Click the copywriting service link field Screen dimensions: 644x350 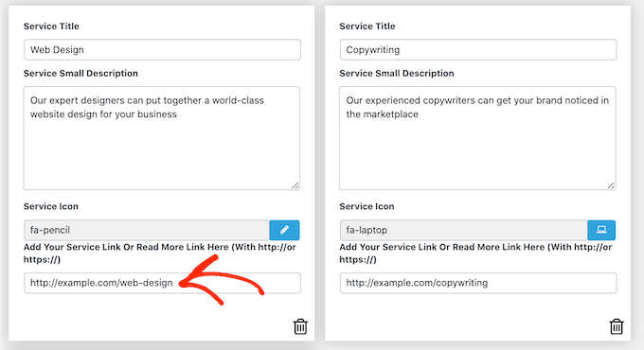[478, 283]
